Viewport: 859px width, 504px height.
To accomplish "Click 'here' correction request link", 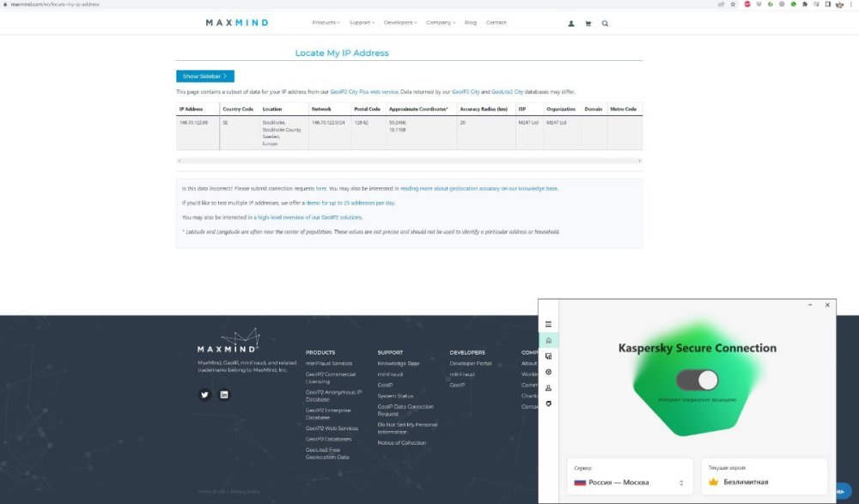I will 321,188.
